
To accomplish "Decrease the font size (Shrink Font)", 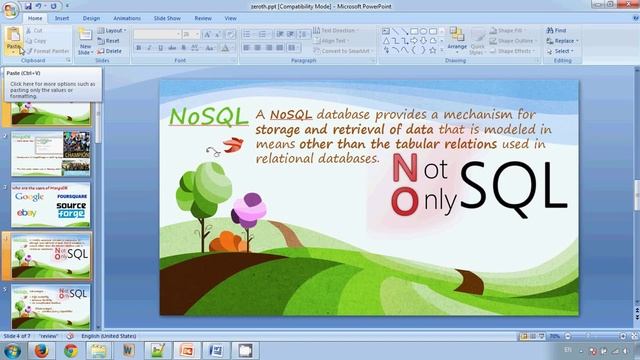I will pyautogui.click(x=217, y=34).
